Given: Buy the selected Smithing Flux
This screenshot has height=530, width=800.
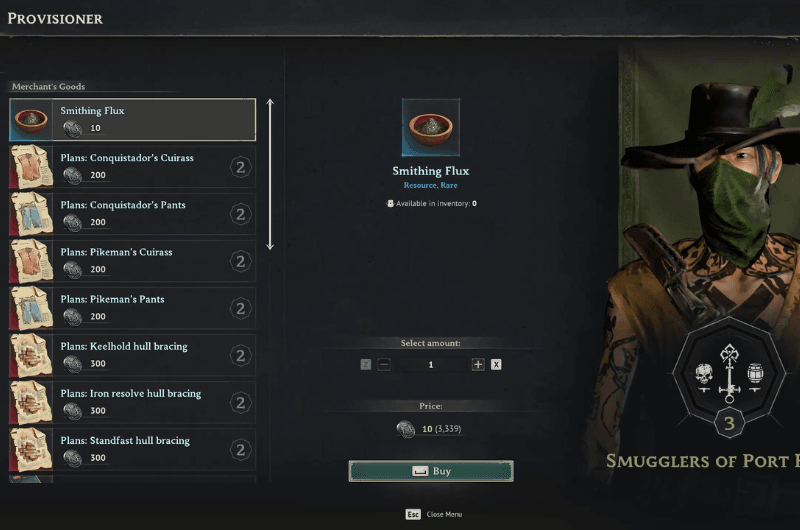Looking at the screenshot, I should 431,471.
